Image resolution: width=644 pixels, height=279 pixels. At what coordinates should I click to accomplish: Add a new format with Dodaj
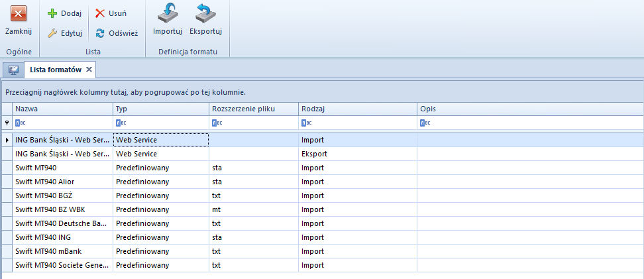point(64,13)
